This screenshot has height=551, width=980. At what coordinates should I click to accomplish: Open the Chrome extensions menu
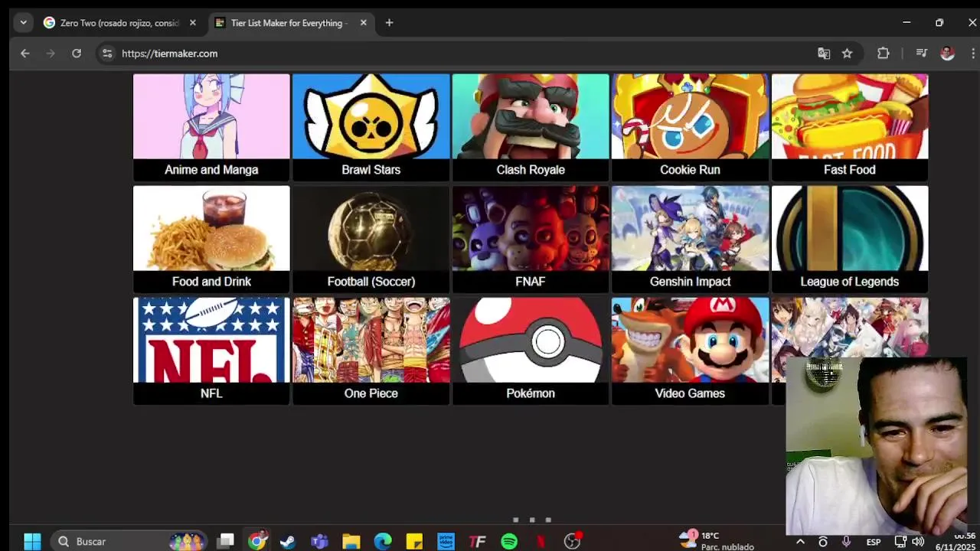point(884,54)
